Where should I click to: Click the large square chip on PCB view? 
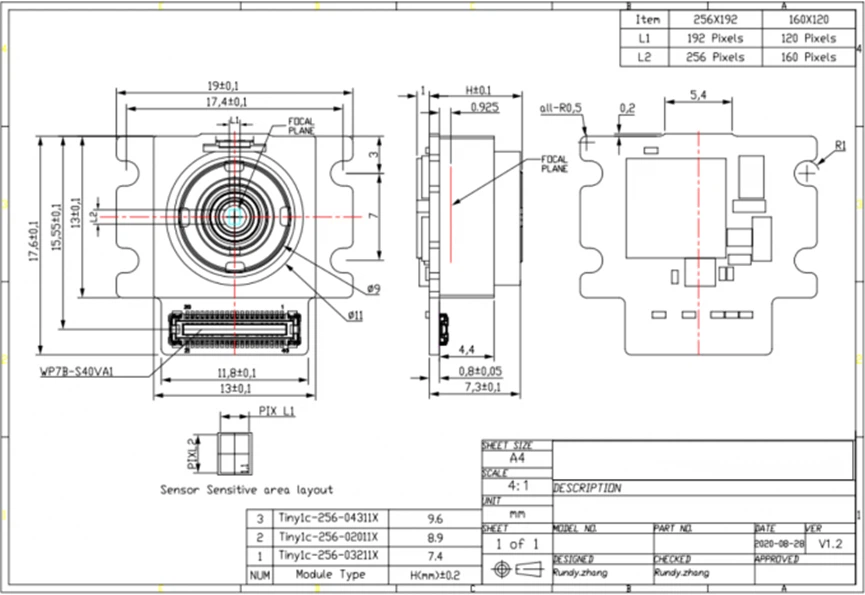click(x=676, y=208)
